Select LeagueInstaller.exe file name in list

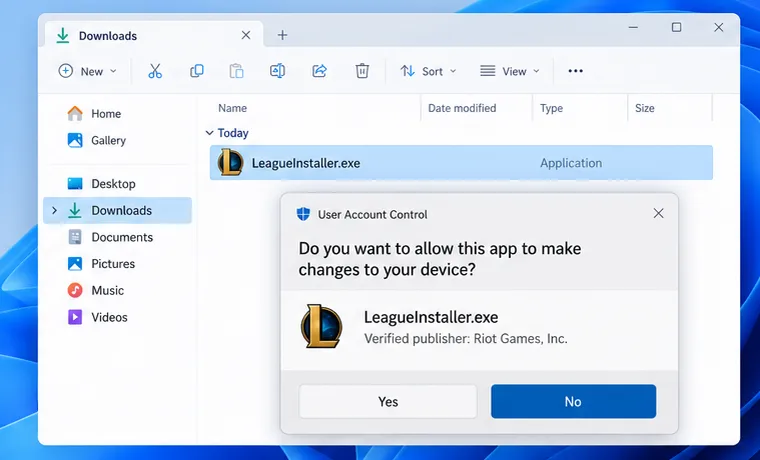(306, 163)
